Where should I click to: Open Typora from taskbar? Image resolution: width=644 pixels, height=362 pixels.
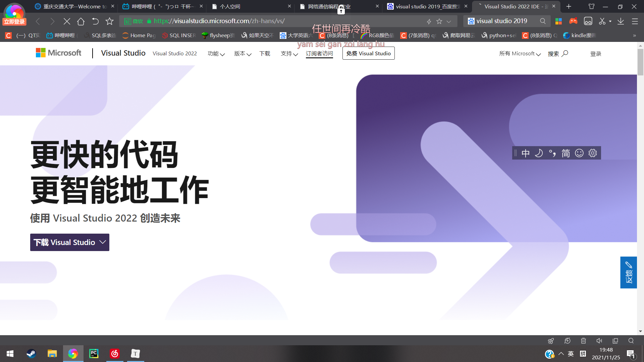coord(136,354)
